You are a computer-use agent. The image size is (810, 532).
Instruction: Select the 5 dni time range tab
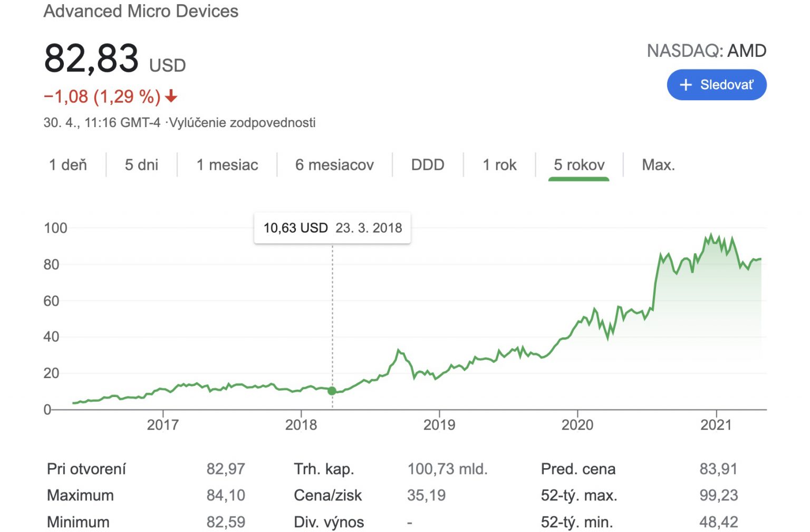[x=141, y=165]
